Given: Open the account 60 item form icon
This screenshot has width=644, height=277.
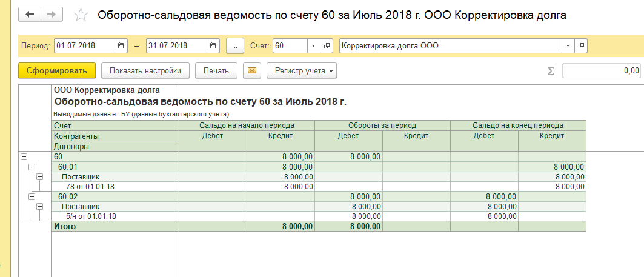Looking at the screenshot, I should click(x=326, y=45).
